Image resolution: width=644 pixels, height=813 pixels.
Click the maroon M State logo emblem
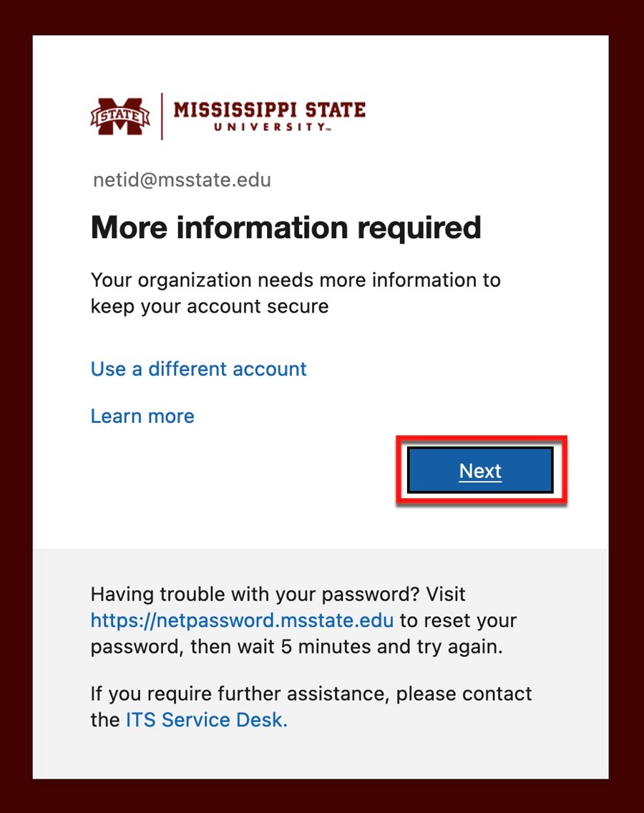120,116
